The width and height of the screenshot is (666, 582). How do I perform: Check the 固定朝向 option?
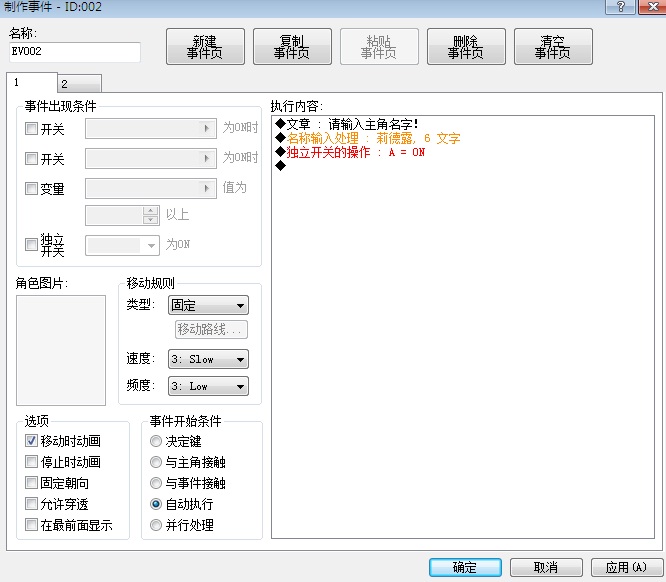click(x=31, y=483)
